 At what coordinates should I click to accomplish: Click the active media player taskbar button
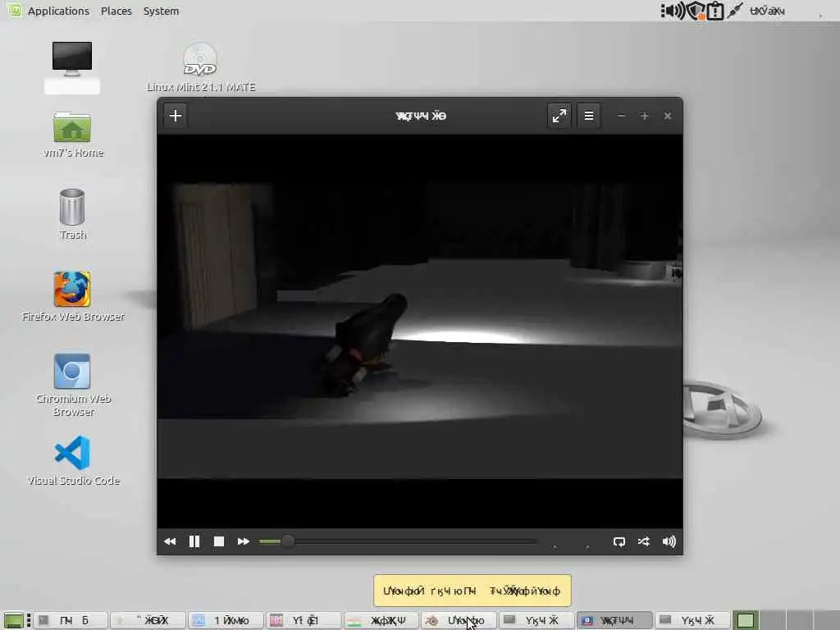(x=614, y=620)
